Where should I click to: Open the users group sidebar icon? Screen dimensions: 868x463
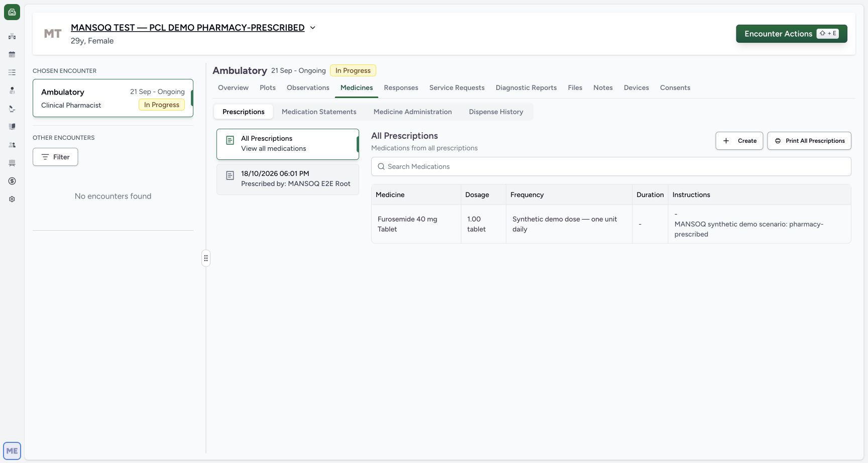tap(12, 145)
